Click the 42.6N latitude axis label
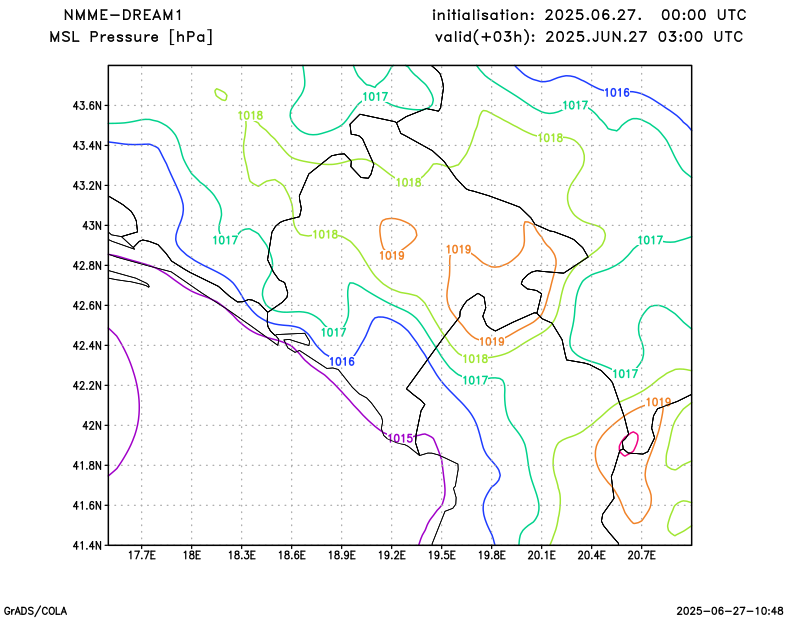 coord(87,306)
